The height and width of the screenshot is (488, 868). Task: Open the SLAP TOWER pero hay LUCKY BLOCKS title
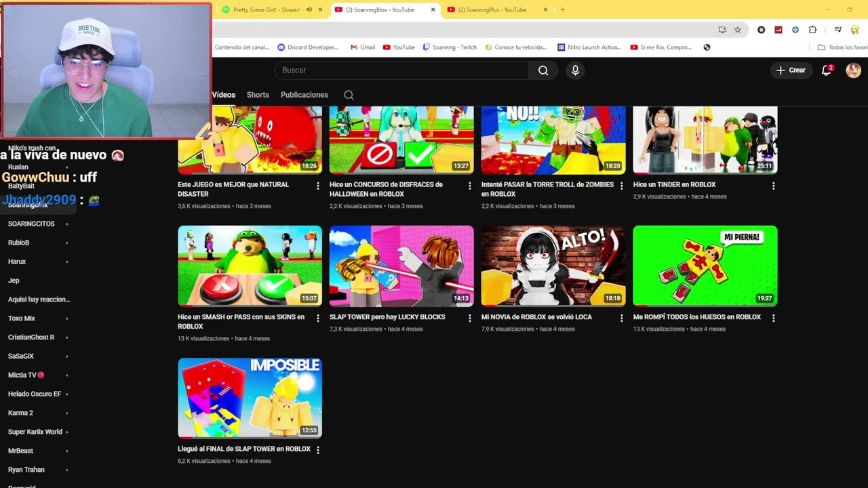pyautogui.click(x=387, y=317)
